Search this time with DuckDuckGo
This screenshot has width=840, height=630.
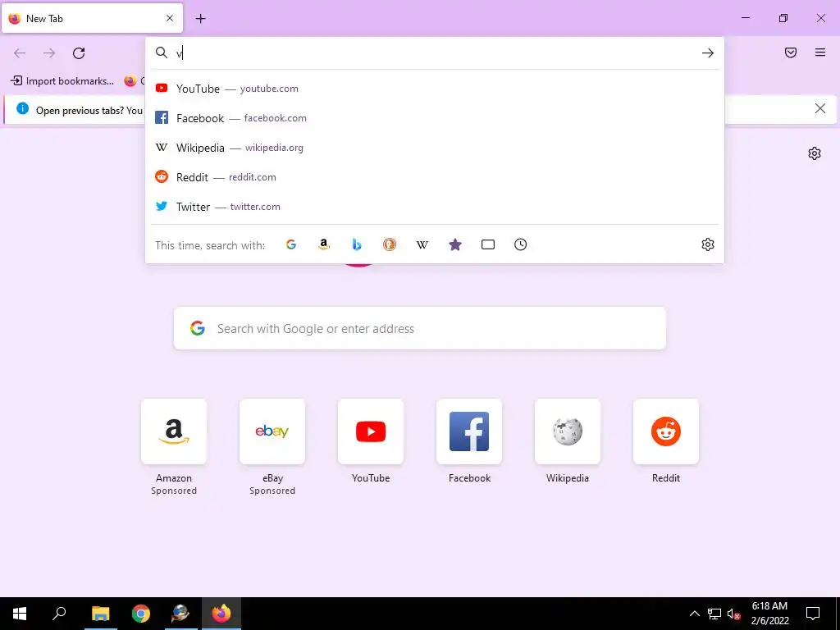390,244
